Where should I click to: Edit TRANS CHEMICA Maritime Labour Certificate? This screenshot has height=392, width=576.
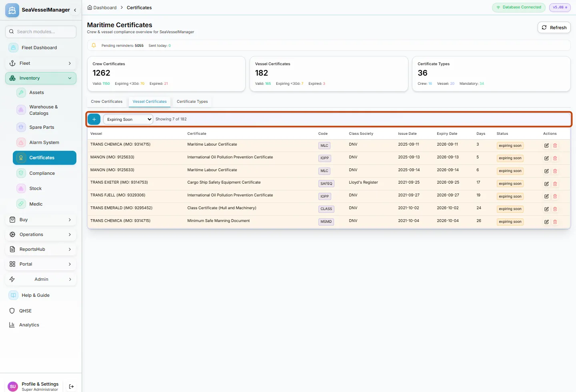[546, 146]
